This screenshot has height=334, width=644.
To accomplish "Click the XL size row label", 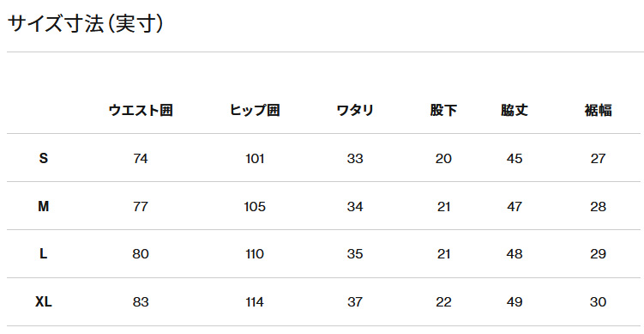I will coord(44,302).
